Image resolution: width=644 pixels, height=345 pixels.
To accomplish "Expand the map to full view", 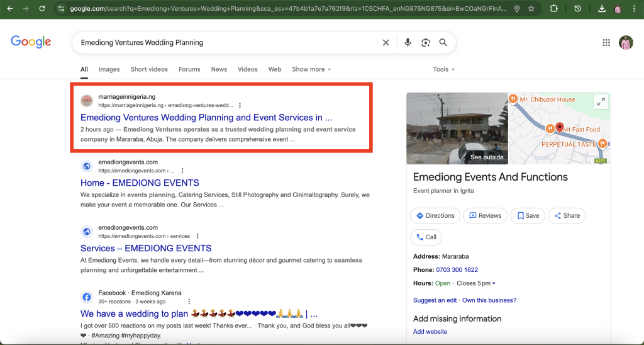I will click(x=601, y=101).
